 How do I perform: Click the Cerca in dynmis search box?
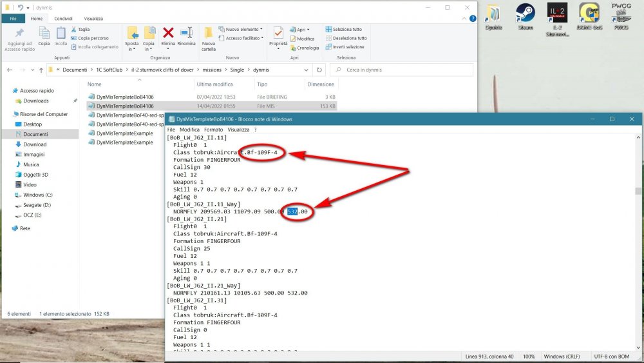click(401, 70)
